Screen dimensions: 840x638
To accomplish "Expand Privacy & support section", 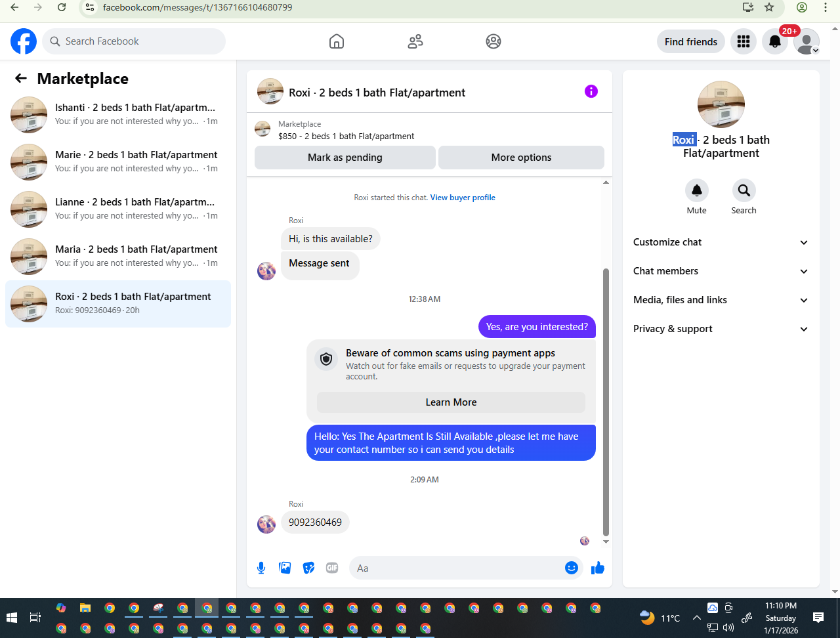I will pyautogui.click(x=721, y=329).
